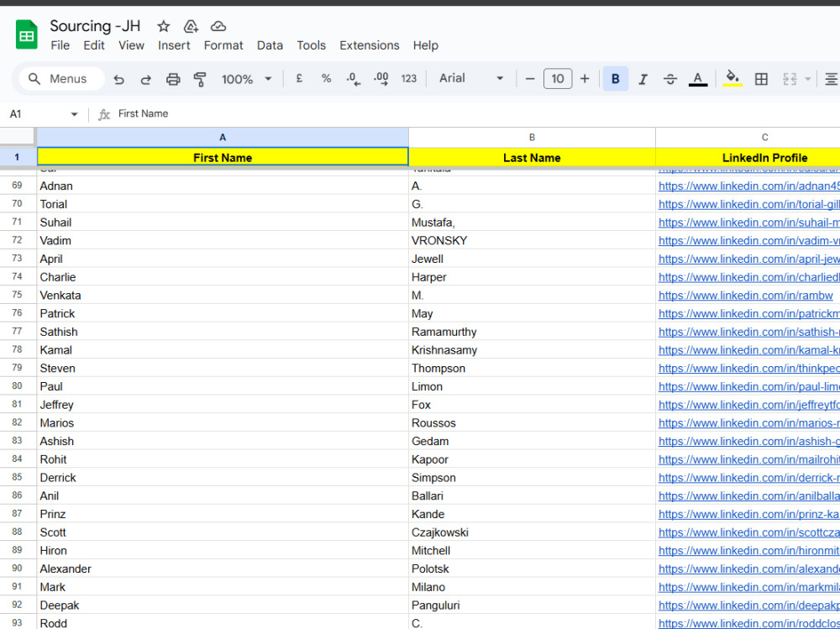Open the Edit menu
840x629 pixels.
[94, 45]
